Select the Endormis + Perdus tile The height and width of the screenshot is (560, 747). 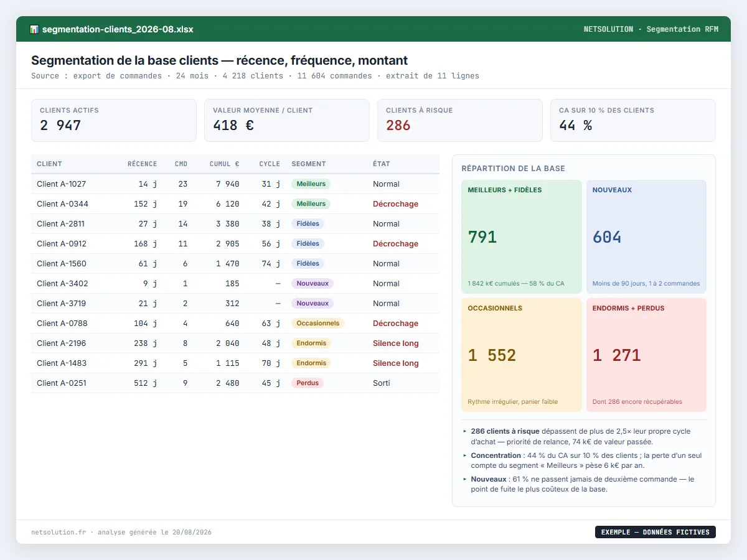(x=646, y=355)
